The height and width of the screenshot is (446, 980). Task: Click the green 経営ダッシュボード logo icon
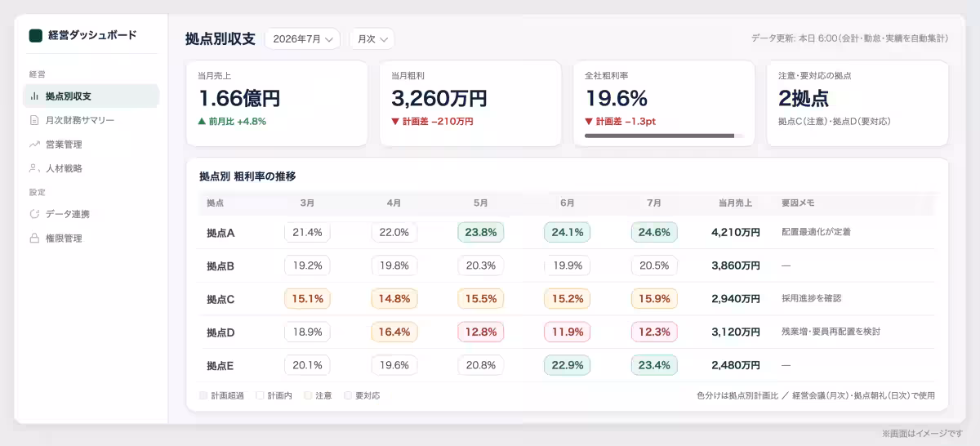point(35,35)
